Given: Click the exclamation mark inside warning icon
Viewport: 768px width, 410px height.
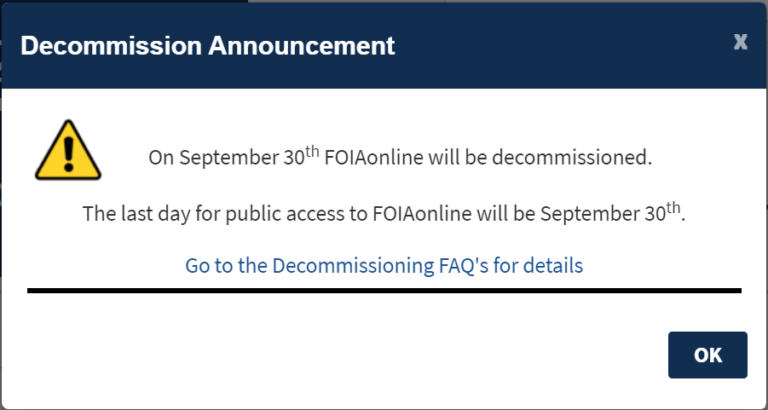Looking at the screenshot, I should pyautogui.click(x=69, y=154).
